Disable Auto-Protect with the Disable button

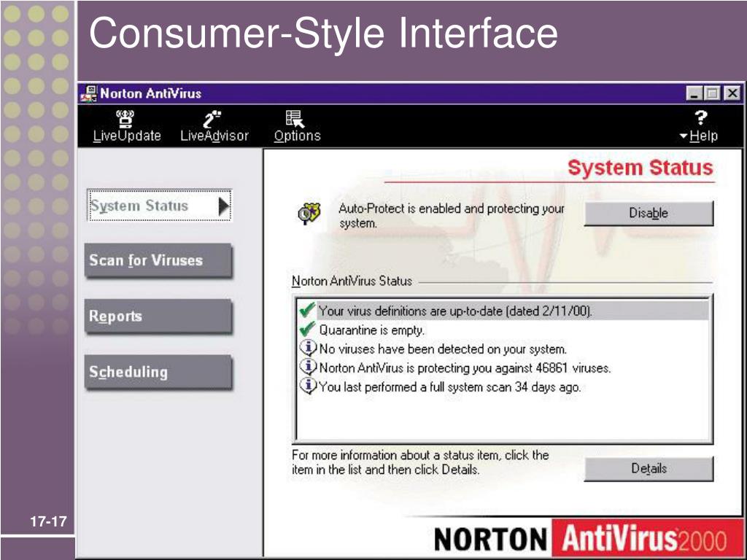(649, 213)
